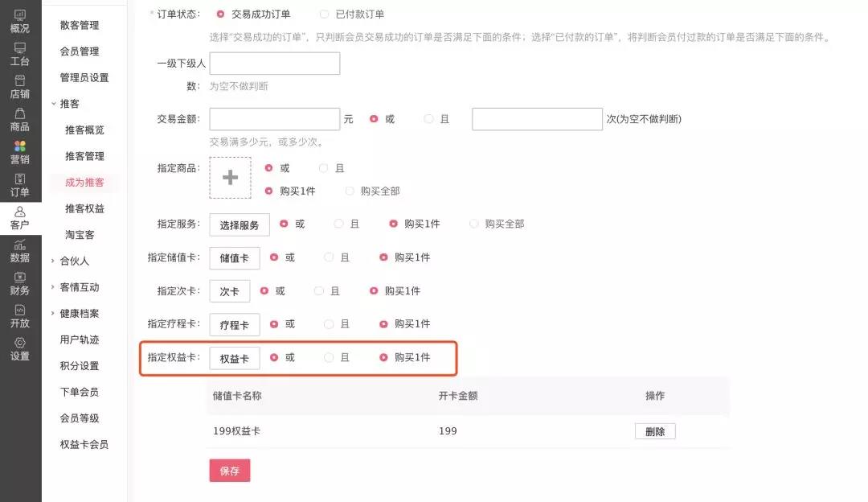868x502 pixels.
Task: Go to 推客概览 page
Action: [84, 130]
